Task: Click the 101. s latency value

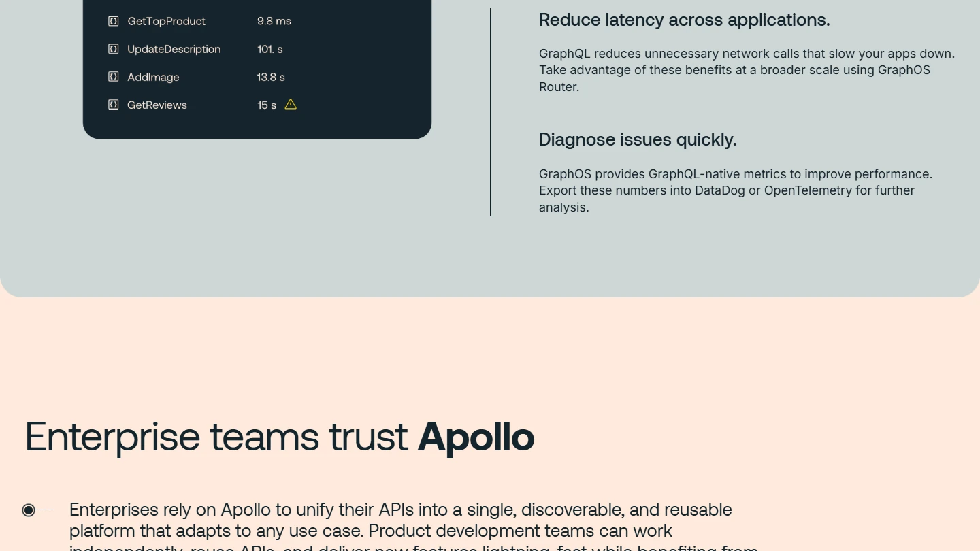Action: (269, 49)
